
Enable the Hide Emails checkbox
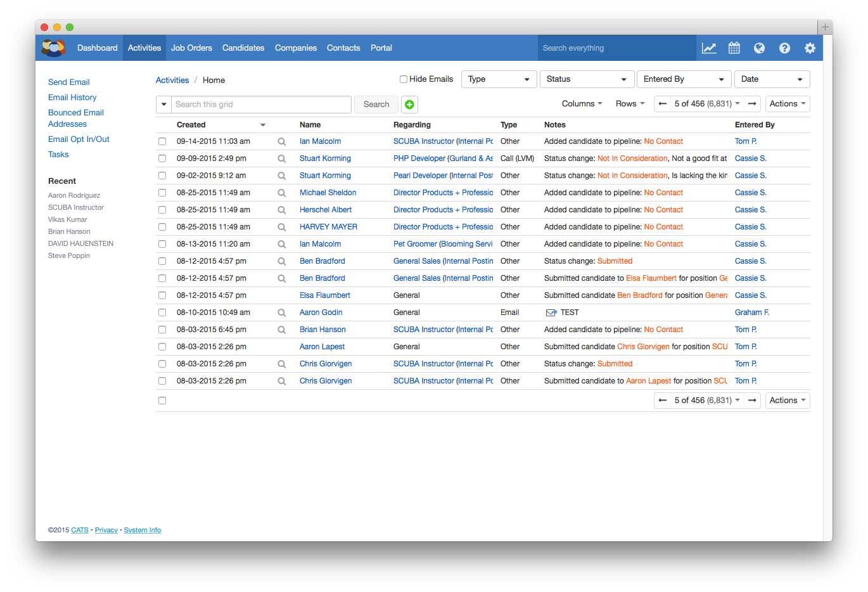point(403,79)
